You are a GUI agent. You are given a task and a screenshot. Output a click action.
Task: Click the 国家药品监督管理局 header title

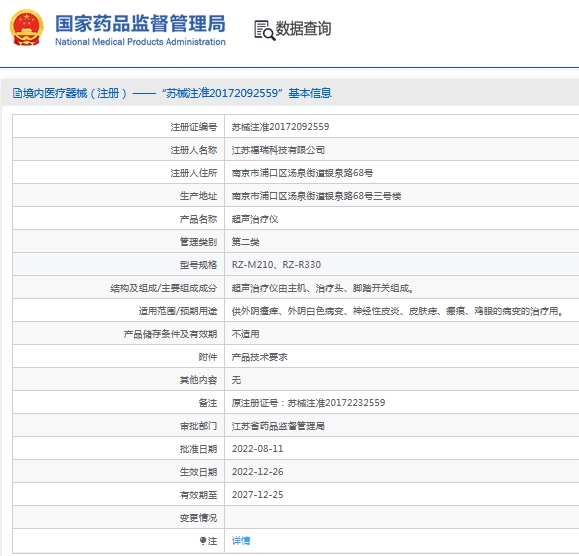tap(140, 24)
